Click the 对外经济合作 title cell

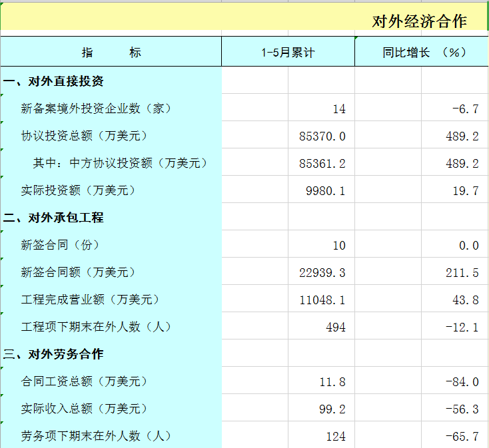(x=419, y=21)
